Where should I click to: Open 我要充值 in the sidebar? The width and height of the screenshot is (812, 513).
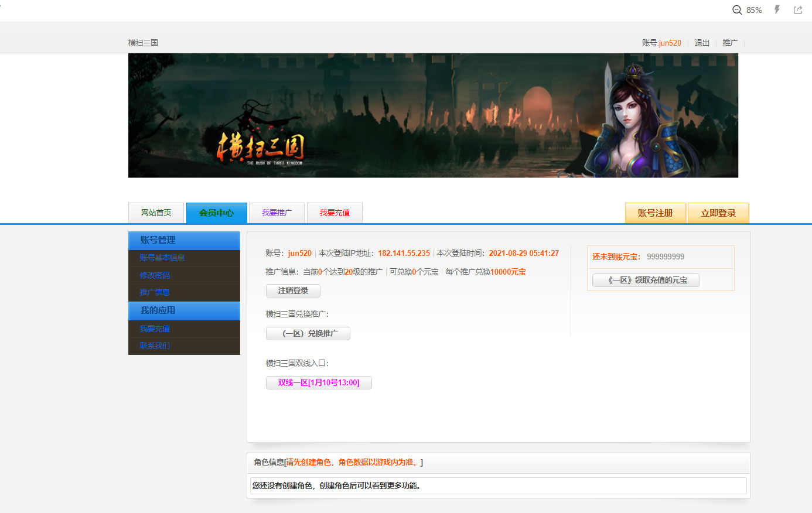pyautogui.click(x=155, y=329)
